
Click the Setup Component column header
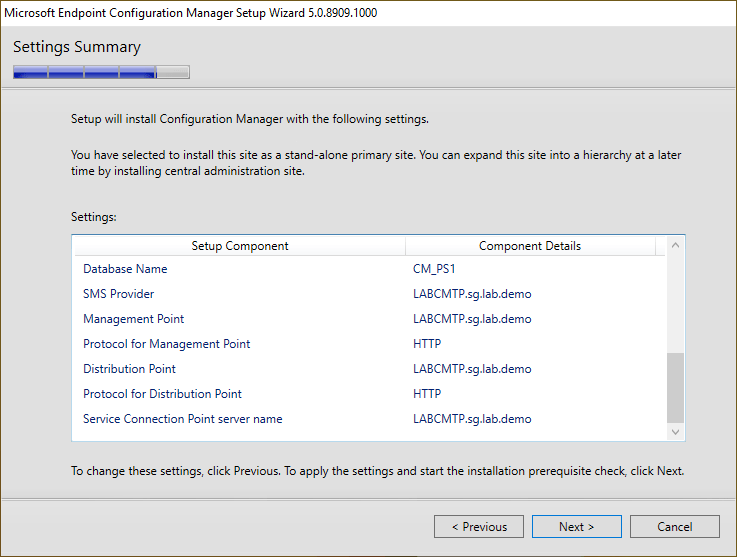(x=240, y=246)
